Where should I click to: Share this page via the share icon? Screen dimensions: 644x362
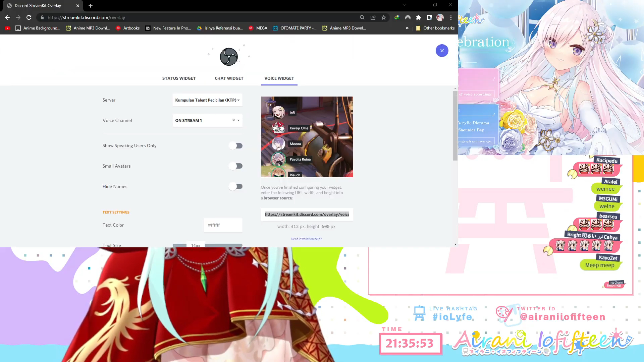[x=373, y=17]
